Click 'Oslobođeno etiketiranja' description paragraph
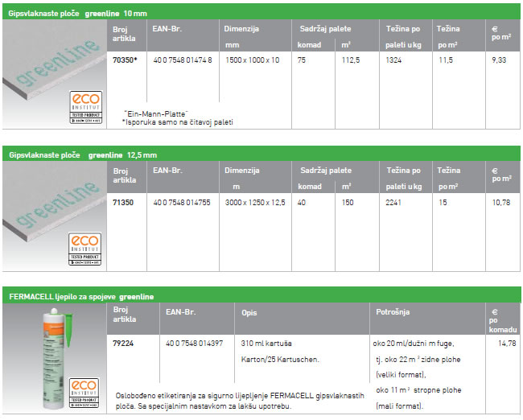The height and width of the screenshot is (420, 523). [240, 401]
